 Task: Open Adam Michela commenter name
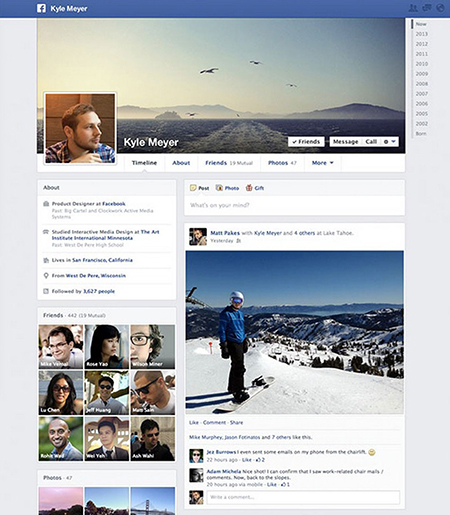(224, 471)
